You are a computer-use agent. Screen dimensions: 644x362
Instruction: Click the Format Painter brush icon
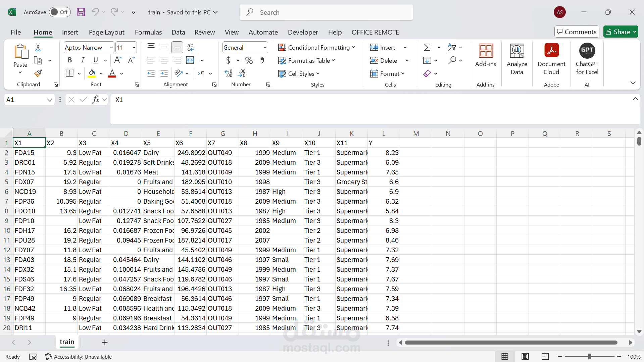tap(38, 73)
